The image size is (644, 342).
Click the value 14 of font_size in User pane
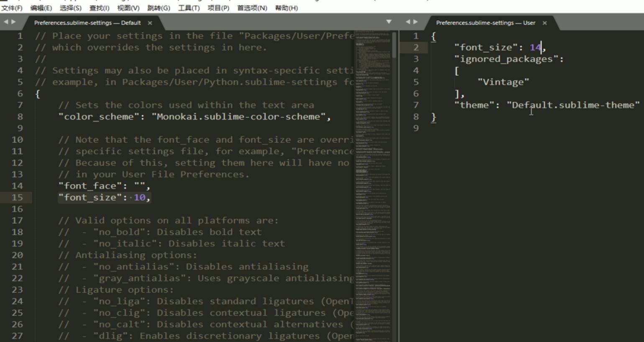(535, 47)
